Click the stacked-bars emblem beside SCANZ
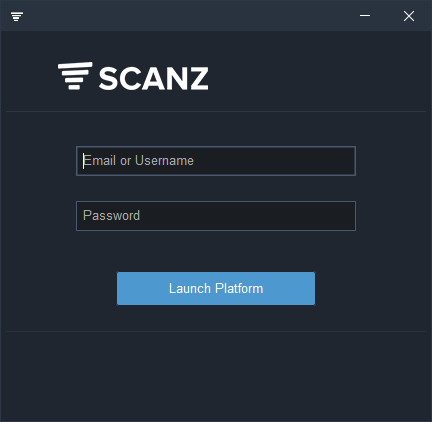 click(75, 76)
